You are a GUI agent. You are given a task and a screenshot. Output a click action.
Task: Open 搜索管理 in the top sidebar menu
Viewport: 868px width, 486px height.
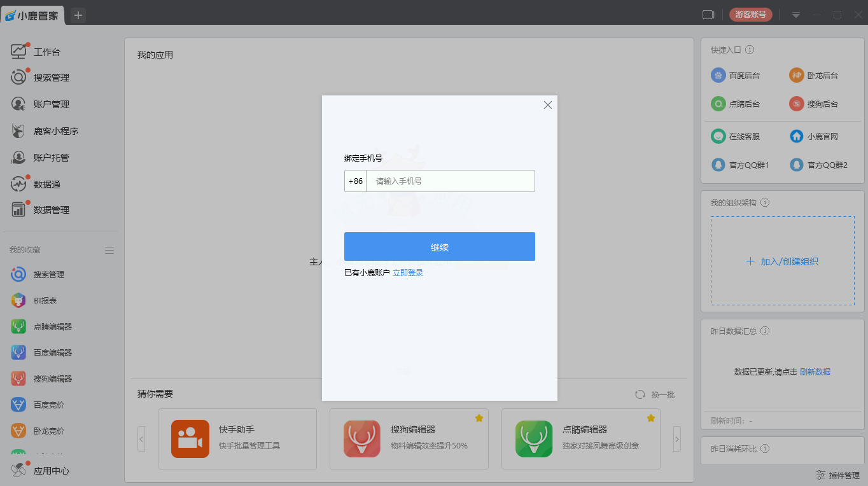coord(39,78)
